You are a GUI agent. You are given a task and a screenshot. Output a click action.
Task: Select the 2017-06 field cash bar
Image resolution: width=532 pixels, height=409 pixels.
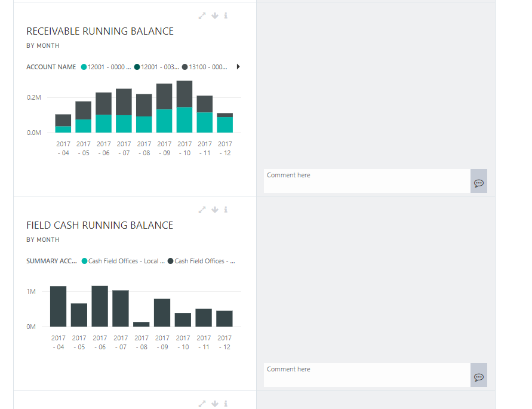click(100, 306)
